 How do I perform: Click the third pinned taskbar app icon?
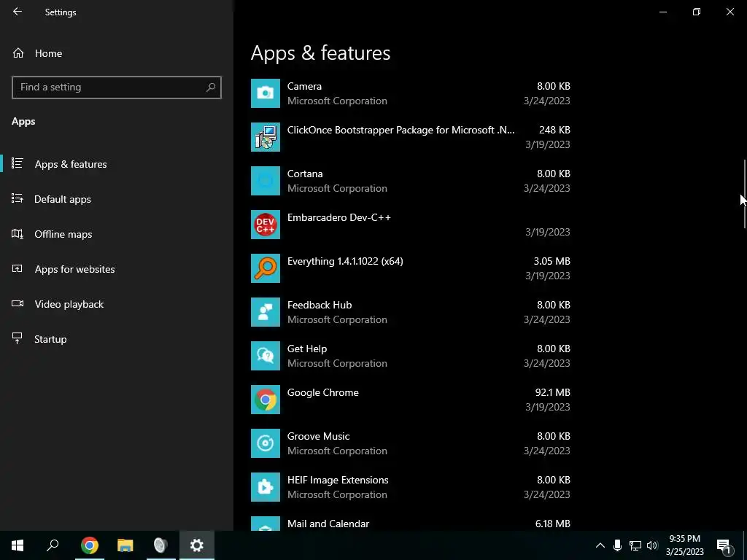coord(160,545)
